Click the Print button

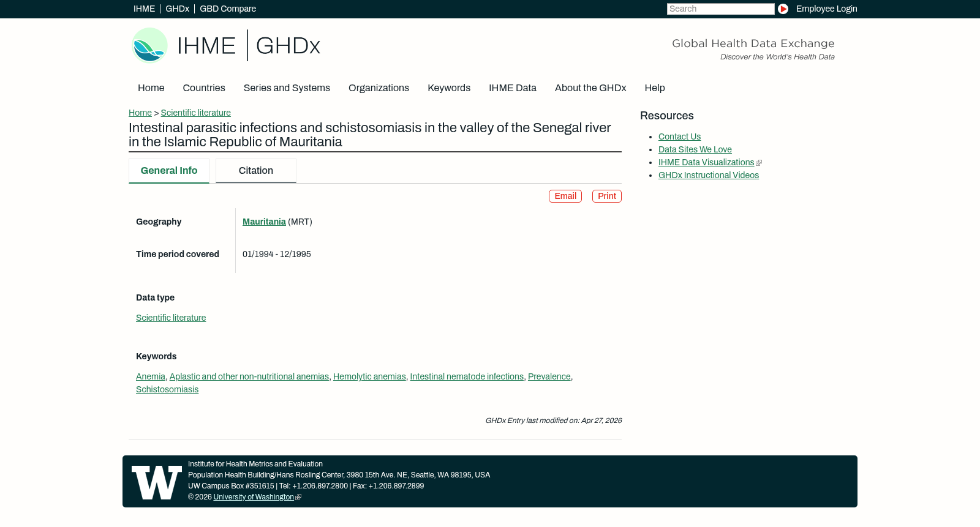[607, 196]
